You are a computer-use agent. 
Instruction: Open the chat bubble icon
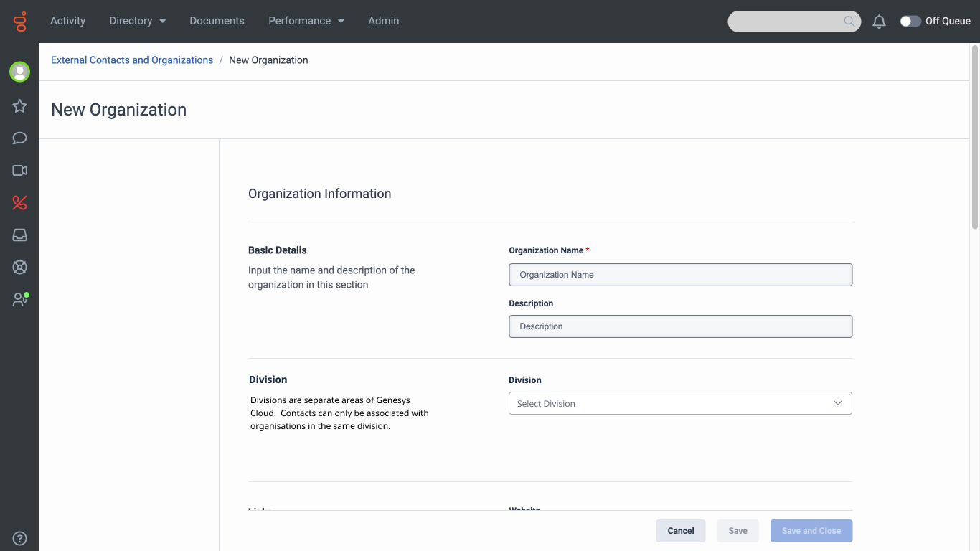coord(19,138)
